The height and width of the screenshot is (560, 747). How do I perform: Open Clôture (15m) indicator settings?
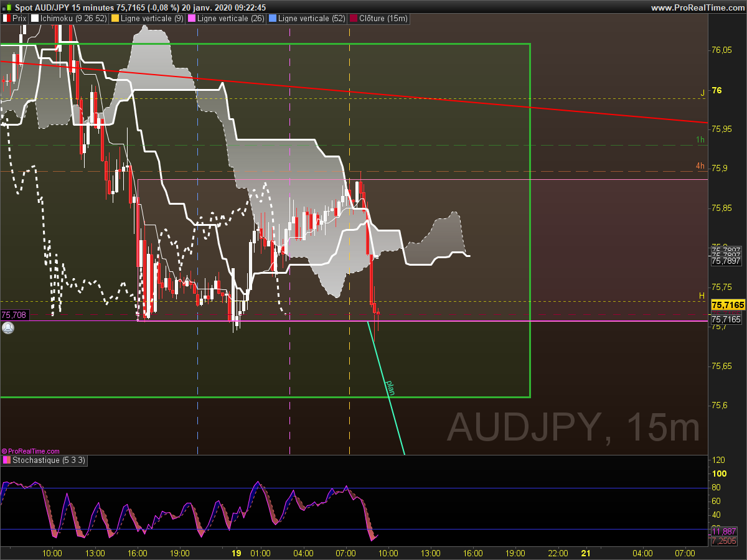click(x=379, y=19)
